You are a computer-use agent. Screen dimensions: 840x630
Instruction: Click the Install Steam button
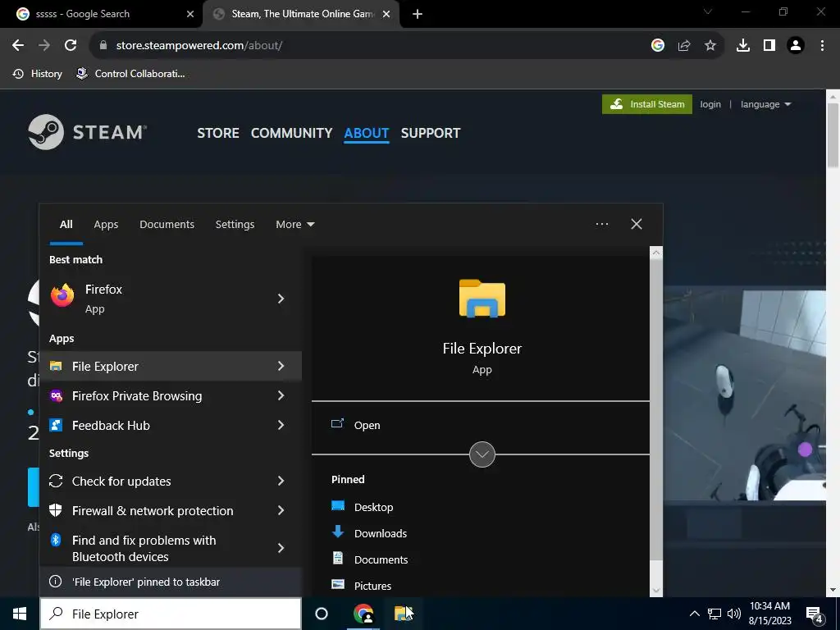point(647,104)
